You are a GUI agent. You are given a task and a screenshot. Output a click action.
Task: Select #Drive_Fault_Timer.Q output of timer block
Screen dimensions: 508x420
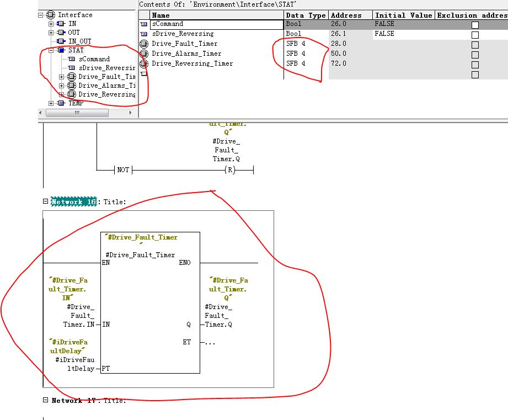tap(218, 316)
